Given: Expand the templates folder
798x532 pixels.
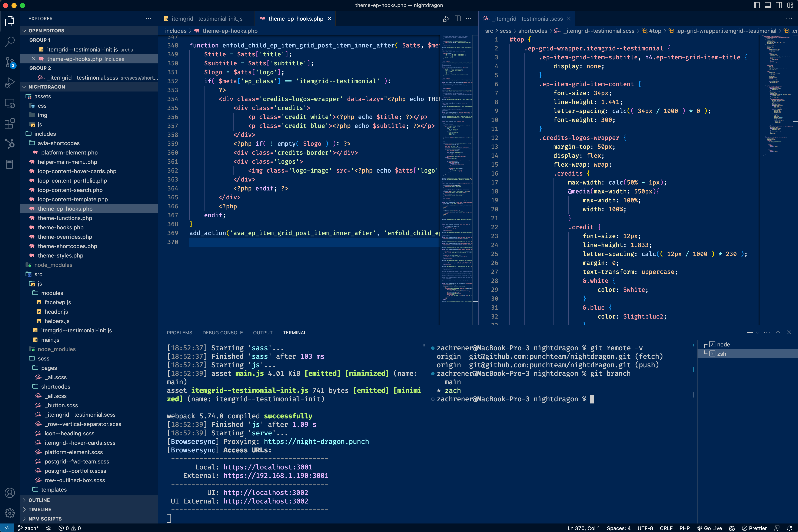Looking at the screenshot, I should [89, 490].
